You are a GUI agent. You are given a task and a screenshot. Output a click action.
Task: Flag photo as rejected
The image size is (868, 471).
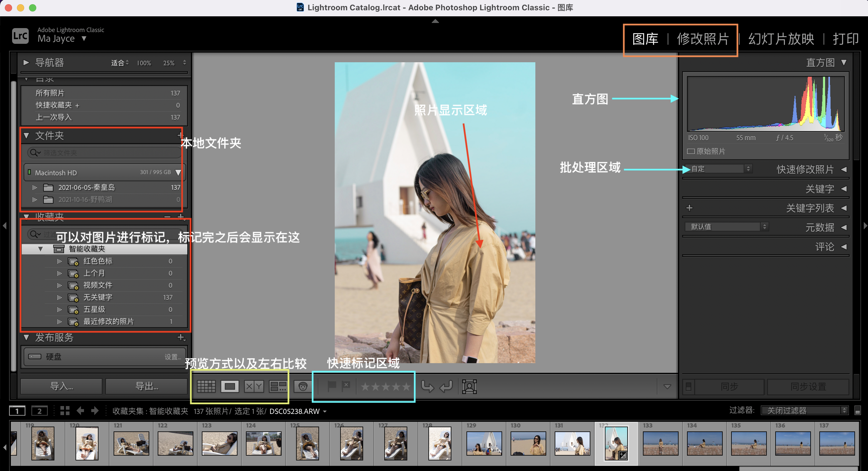pyautogui.click(x=346, y=386)
